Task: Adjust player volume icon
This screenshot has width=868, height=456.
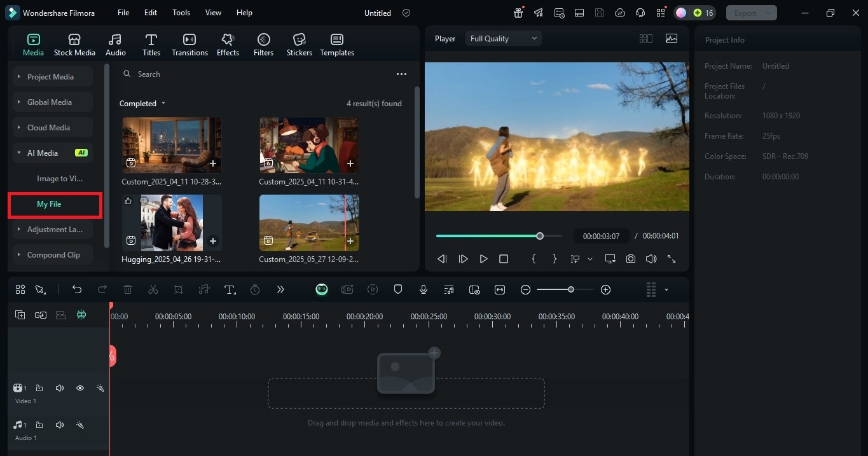Action: (651, 259)
